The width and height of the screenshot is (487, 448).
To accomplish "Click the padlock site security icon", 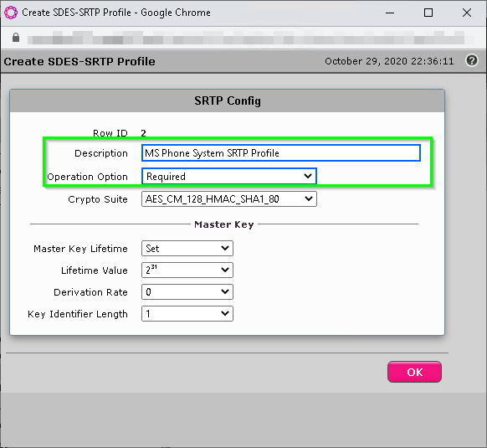I will [16, 38].
